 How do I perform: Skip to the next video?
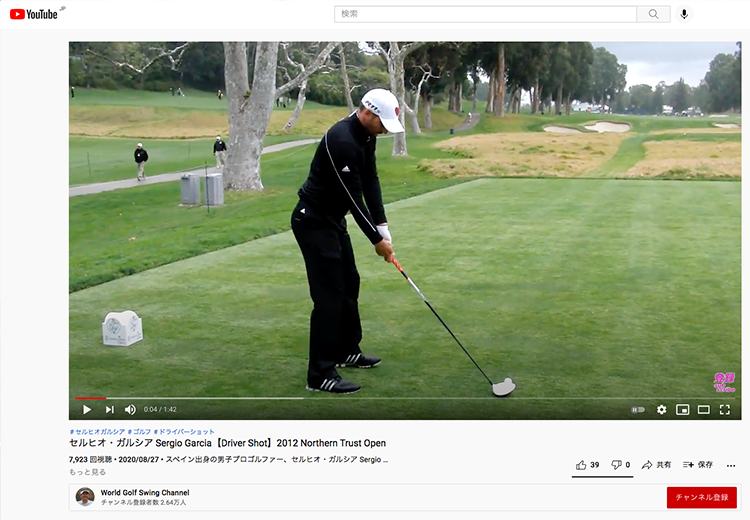[110, 409]
